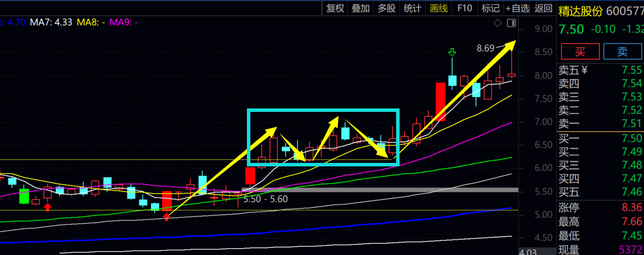The height and width of the screenshot is (255, 644).
Task: Click the 返回 back button
Action: click(544, 8)
